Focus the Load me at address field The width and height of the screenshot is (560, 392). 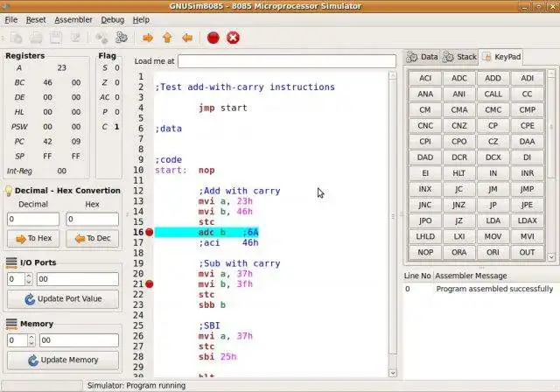click(287, 61)
